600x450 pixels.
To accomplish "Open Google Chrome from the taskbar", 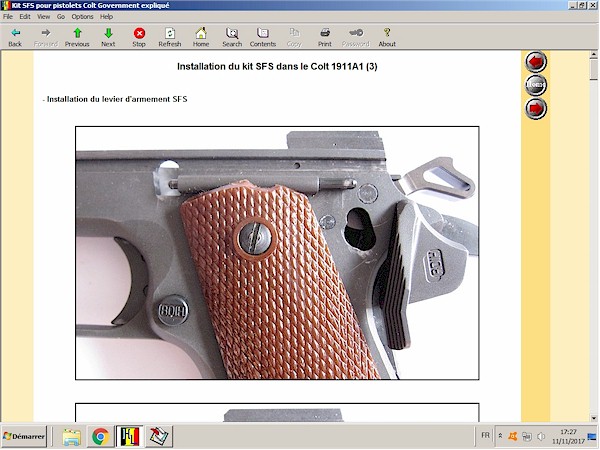I will click(x=100, y=436).
